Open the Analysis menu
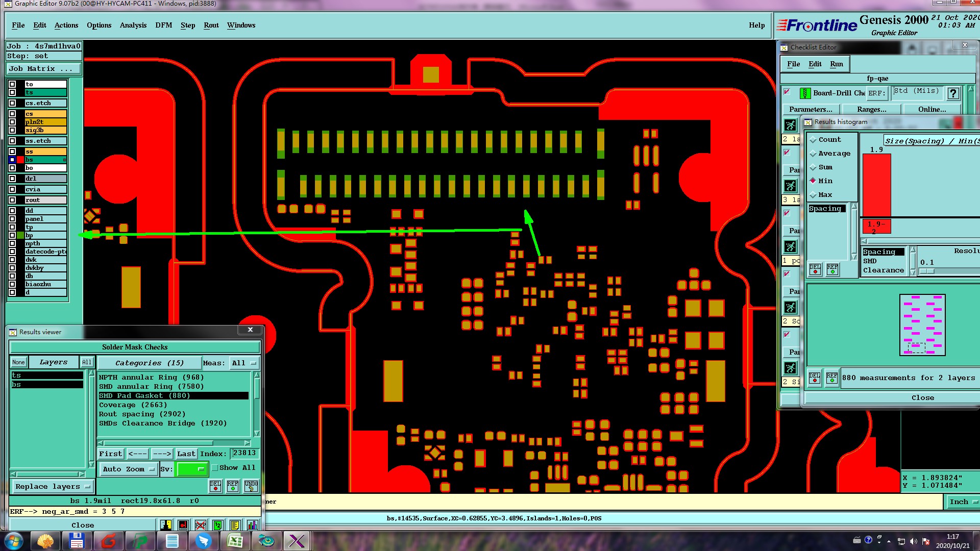The height and width of the screenshot is (551, 980). 133,26
